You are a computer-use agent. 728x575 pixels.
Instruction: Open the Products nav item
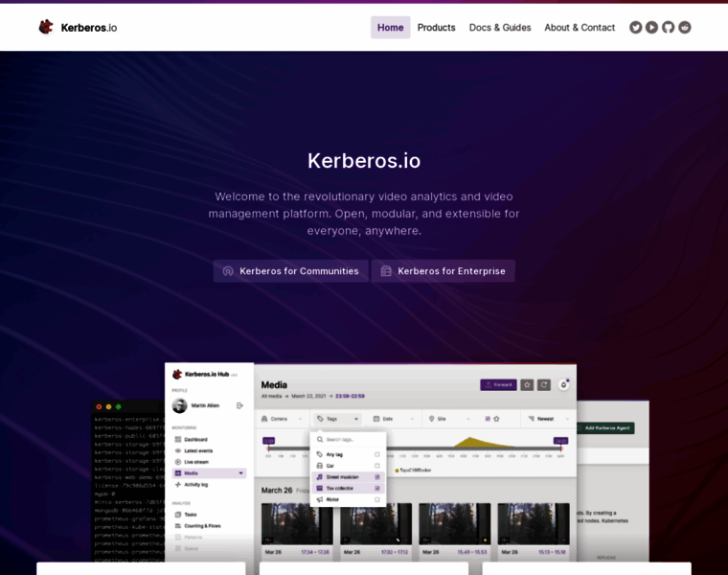(x=437, y=28)
